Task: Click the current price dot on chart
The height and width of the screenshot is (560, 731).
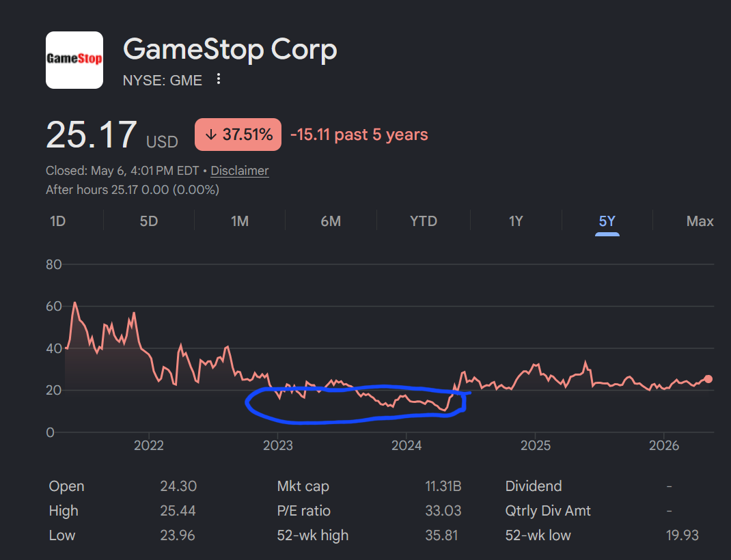Action: click(708, 379)
